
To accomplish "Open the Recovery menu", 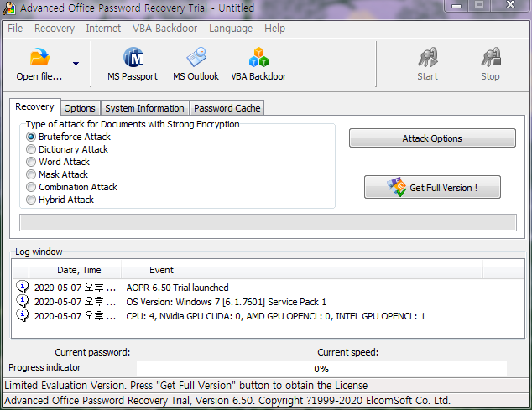I will tap(55, 29).
